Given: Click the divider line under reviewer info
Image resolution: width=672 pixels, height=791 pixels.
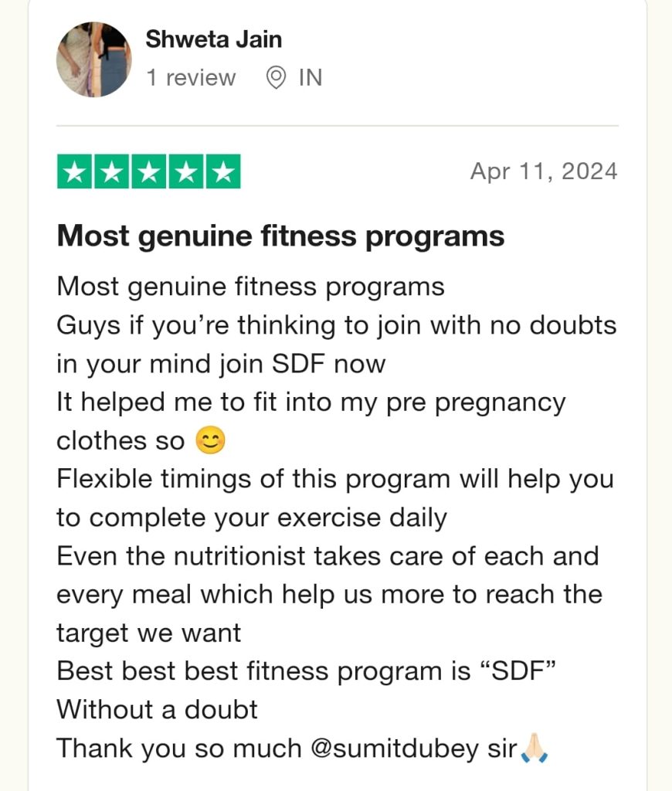Looking at the screenshot, I should click(x=338, y=126).
